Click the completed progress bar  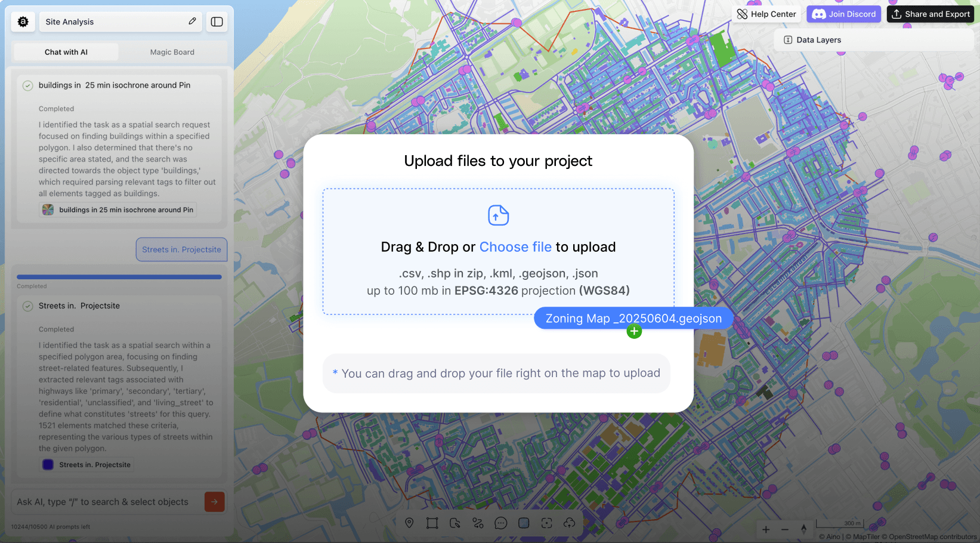(x=119, y=277)
